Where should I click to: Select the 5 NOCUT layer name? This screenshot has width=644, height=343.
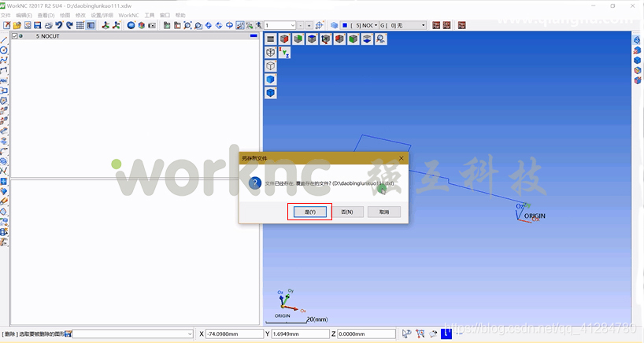[x=48, y=36]
